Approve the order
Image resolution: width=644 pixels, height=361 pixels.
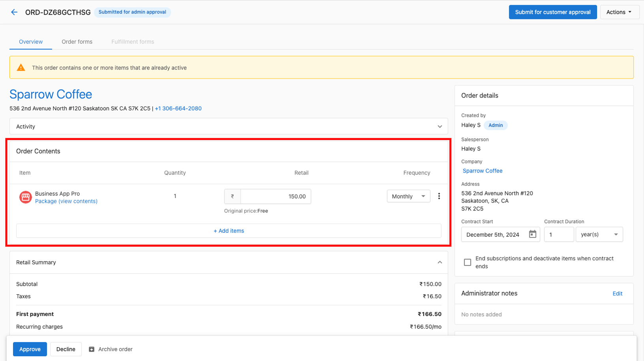[x=30, y=349]
